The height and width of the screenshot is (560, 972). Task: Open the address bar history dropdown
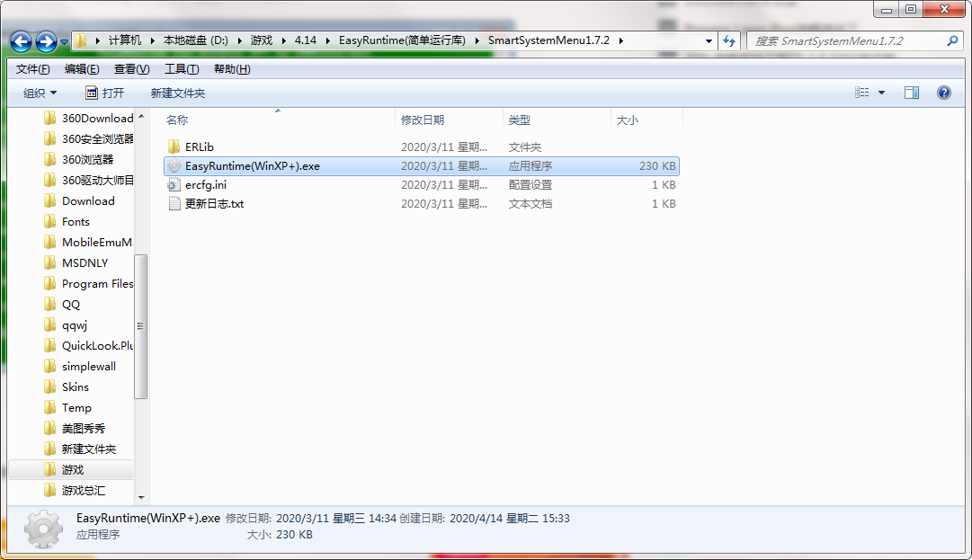coord(709,40)
